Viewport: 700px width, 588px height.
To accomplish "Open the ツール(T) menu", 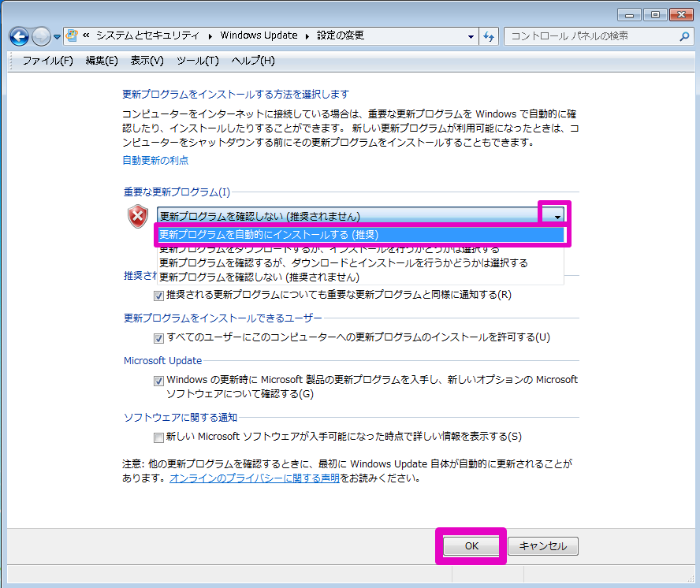I will (198, 61).
